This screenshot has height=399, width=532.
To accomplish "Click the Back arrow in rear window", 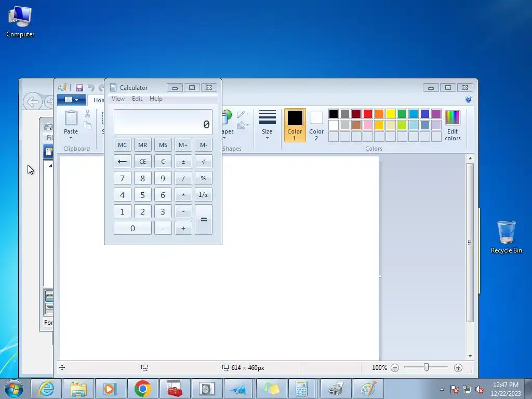I will pos(33,101).
